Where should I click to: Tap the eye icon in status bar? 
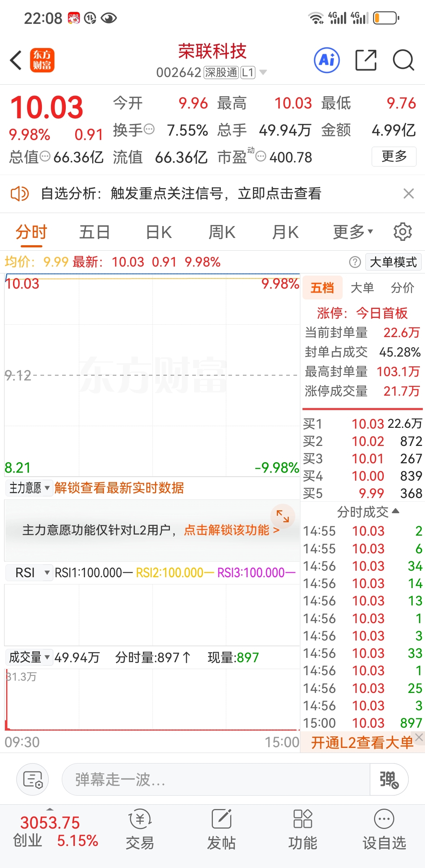109,18
